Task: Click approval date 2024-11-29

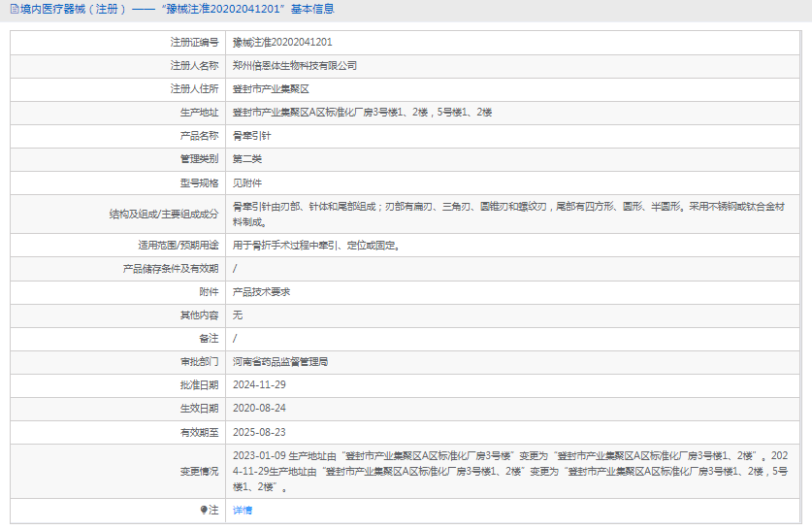Action: [x=259, y=385]
